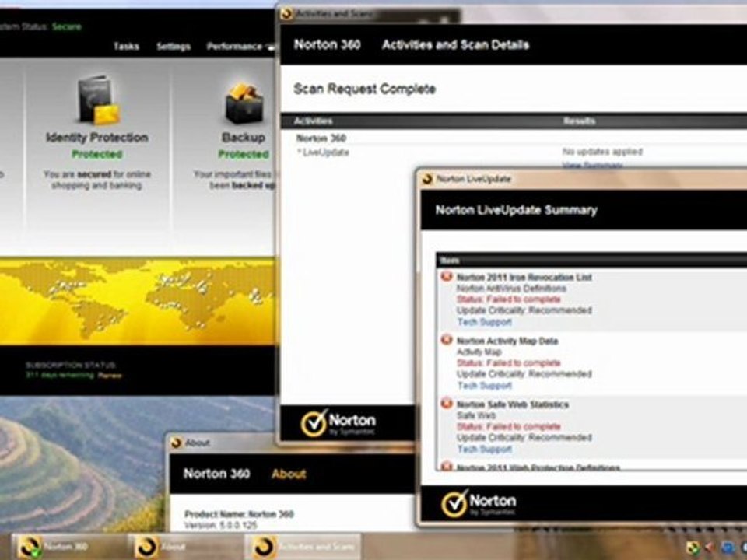Select Norton Safe Web Statistics item title

click(x=513, y=404)
